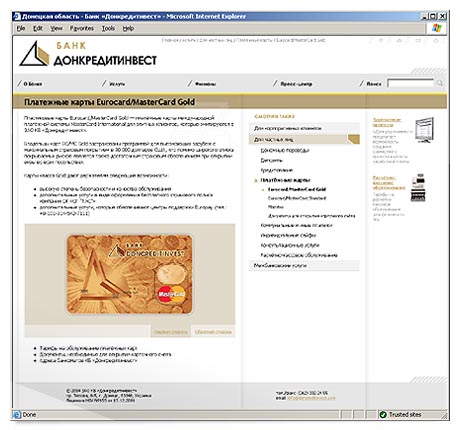This screenshot has height=430, width=460.
Task: Switch to the 'Обратная сторона' card tab
Action: 213,332
